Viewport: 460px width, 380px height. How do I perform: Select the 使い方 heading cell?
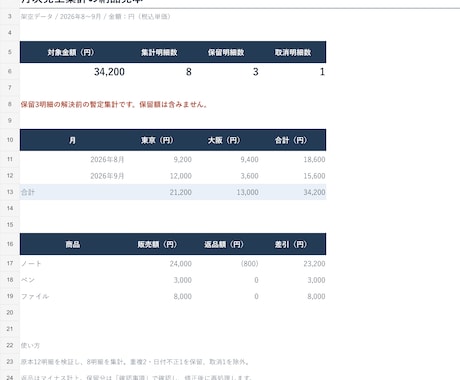point(30,345)
